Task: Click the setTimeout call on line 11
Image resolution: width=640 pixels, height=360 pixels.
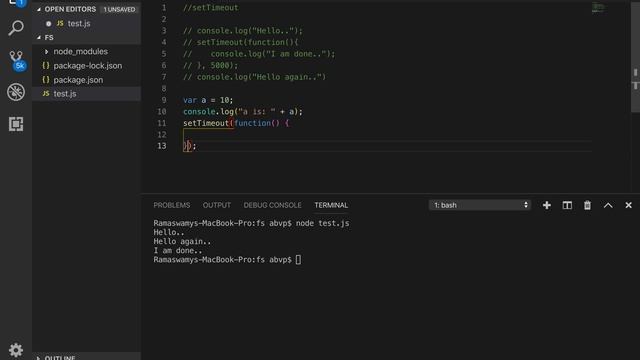Action: (x=206, y=123)
